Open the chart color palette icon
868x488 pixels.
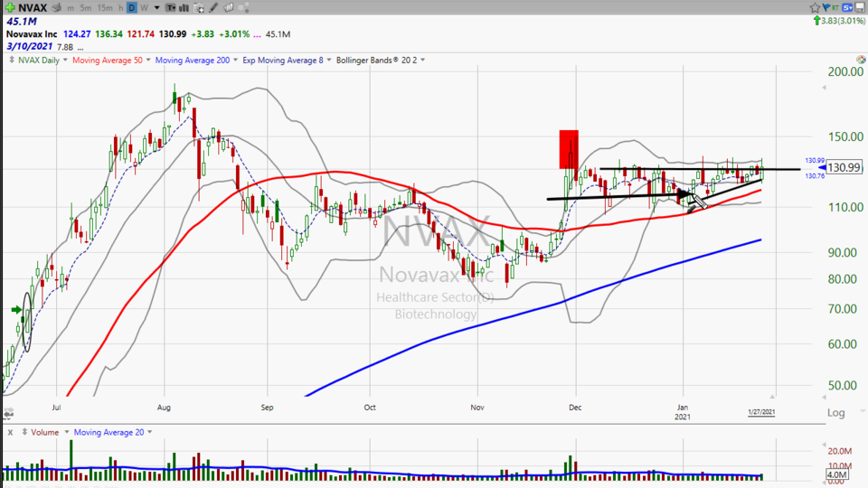coord(861,60)
